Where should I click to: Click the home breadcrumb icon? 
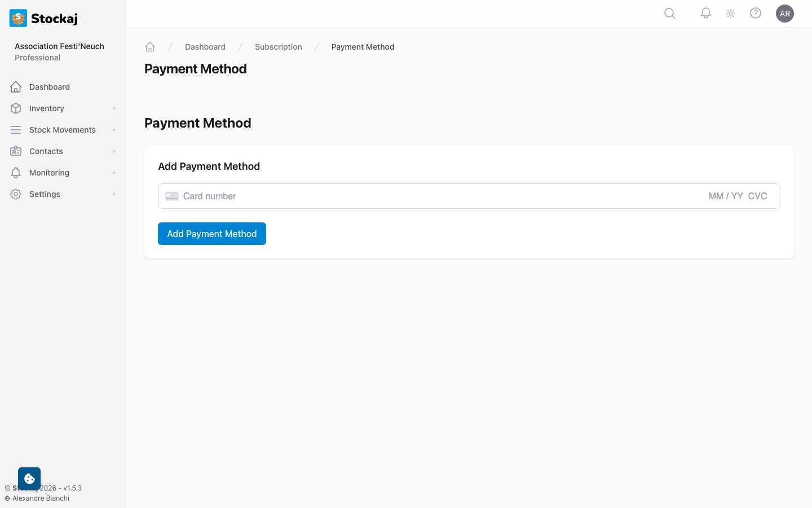[150, 47]
